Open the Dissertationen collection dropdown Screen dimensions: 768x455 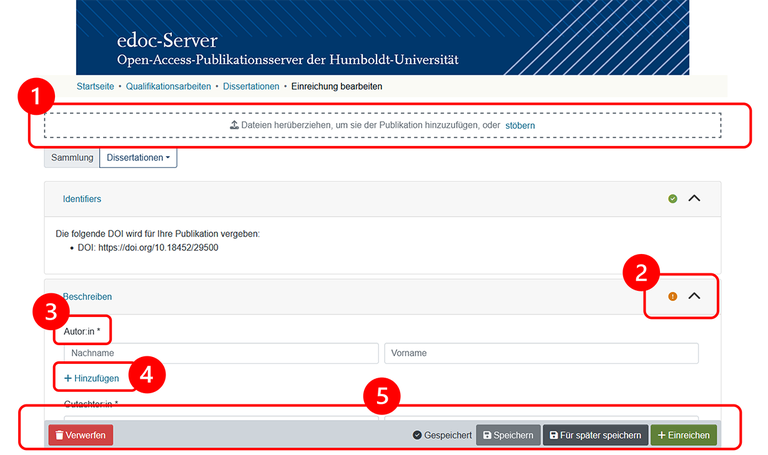[x=138, y=158]
